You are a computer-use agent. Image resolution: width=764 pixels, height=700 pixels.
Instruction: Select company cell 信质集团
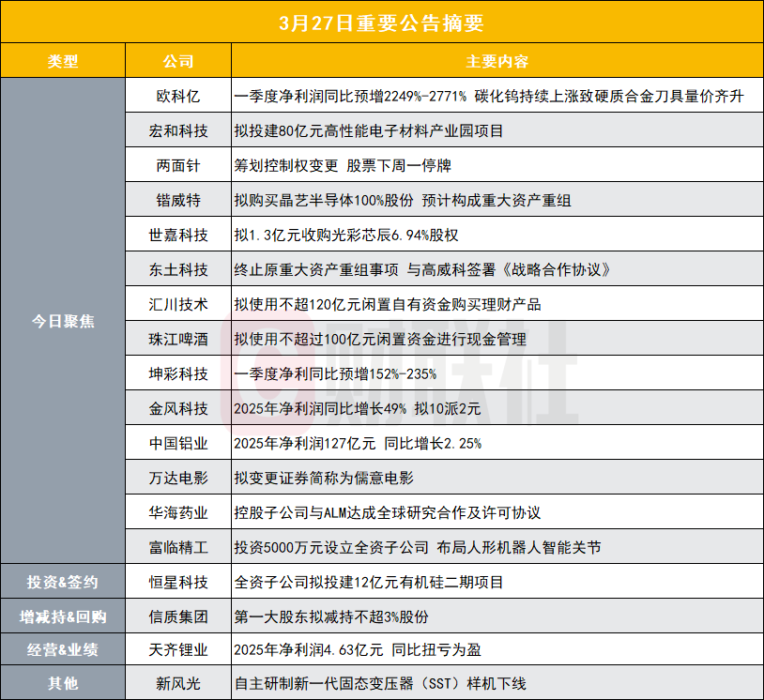tap(178, 616)
